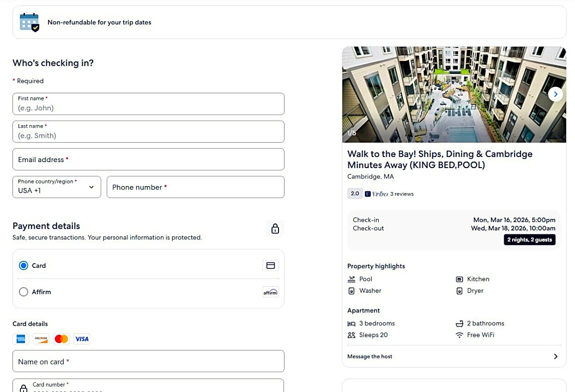This screenshot has height=392, width=575.
Task: Expand Message the host chevron
Action: click(556, 357)
